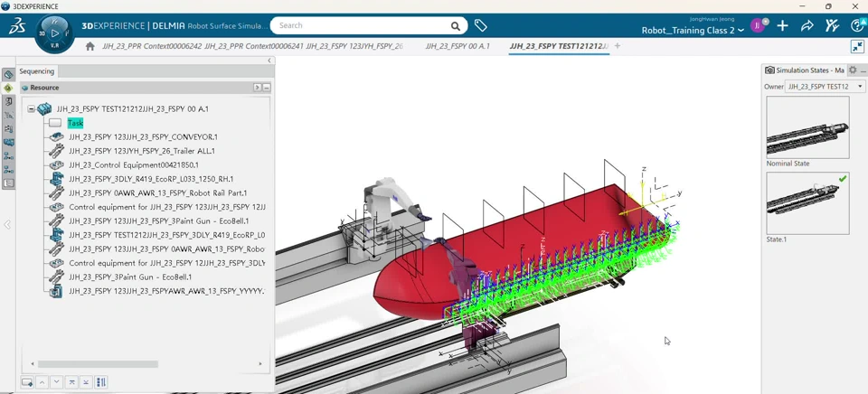This screenshot has width=868, height=394.
Task: Click the topmost icon in the left sidebar strip
Action: click(8, 74)
